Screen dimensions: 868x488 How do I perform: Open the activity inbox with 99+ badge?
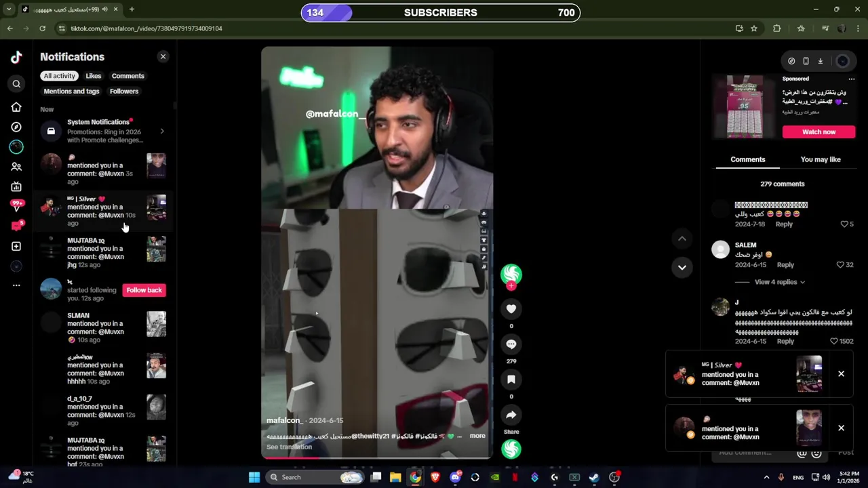(16, 206)
